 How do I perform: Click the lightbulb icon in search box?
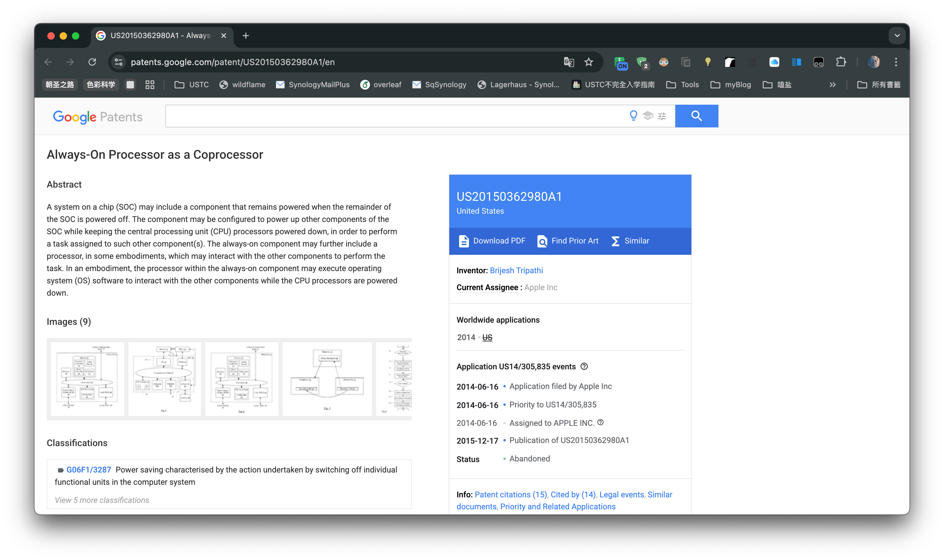click(633, 115)
